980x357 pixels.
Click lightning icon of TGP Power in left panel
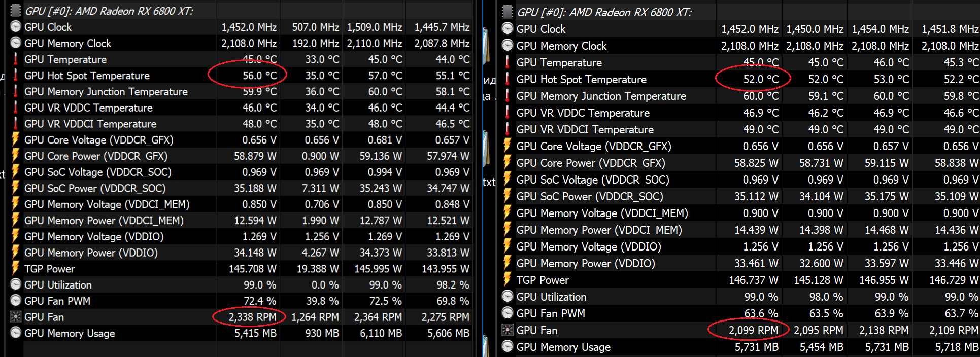[16, 269]
